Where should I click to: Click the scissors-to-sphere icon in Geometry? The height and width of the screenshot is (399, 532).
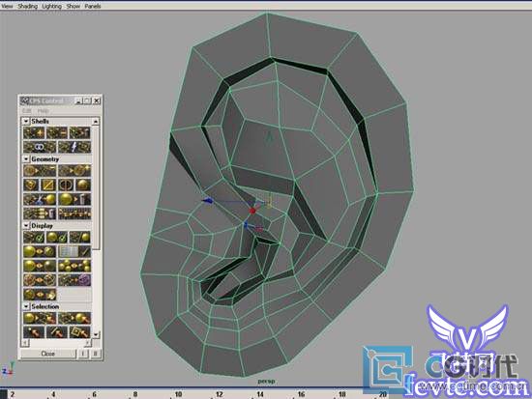[x=40, y=199]
